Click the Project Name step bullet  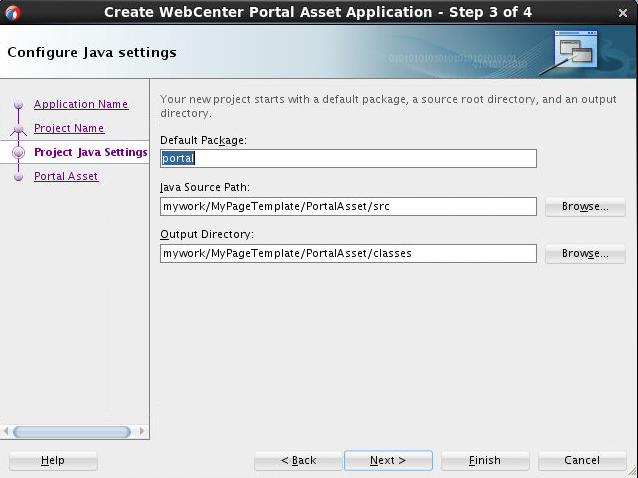point(18,129)
